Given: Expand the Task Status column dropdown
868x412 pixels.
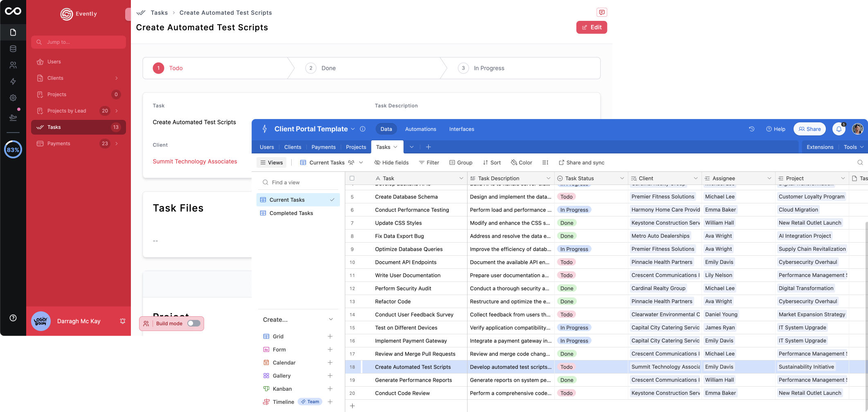Looking at the screenshot, I should coord(622,178).
